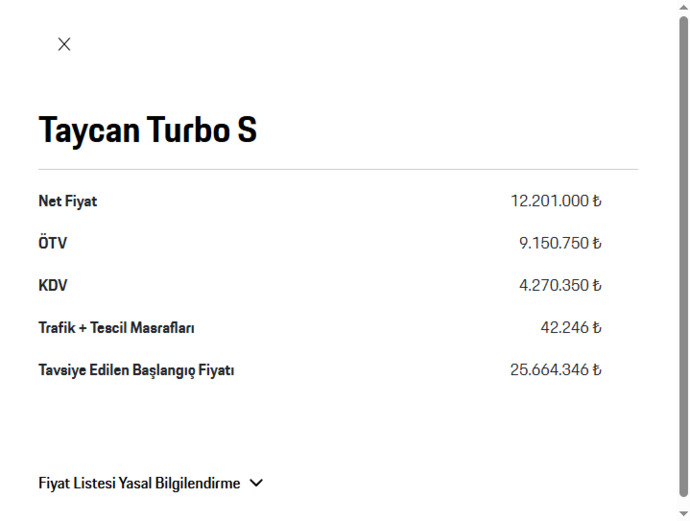Expand Fiyat Listesi Yasal Bilgilendirme section
This screenshot has width=690, height=521.
(150, 483)
